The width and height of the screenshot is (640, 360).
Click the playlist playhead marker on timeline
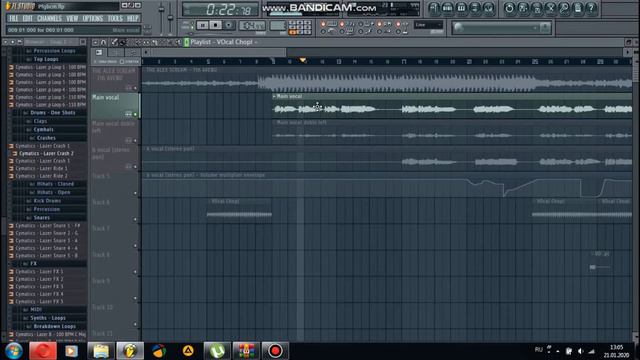point(302,60)
